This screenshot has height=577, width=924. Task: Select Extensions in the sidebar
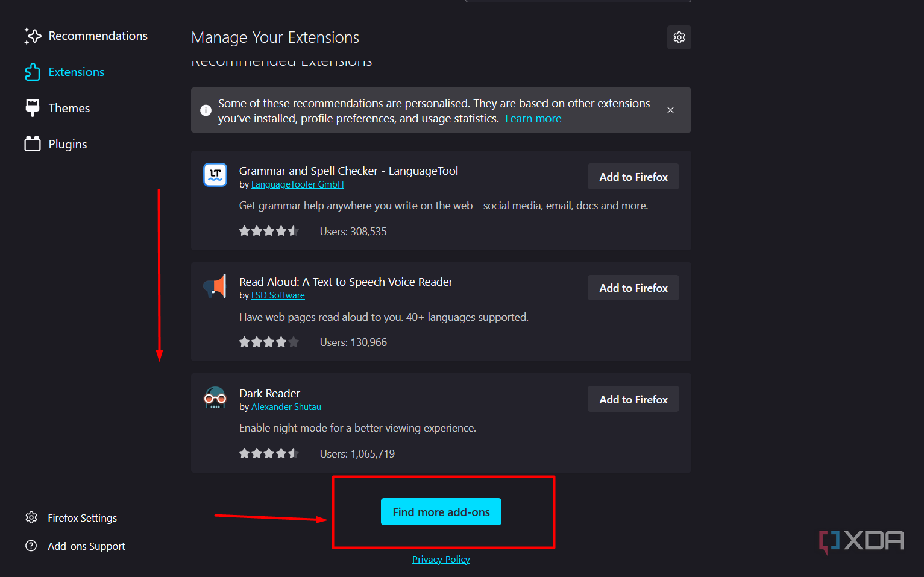click(64, 72)
